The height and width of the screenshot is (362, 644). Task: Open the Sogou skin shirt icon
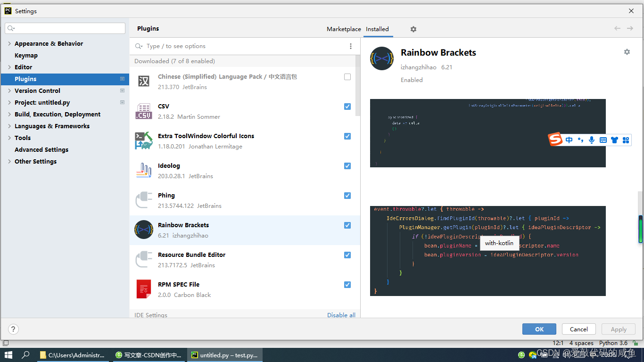coord(614,140)
